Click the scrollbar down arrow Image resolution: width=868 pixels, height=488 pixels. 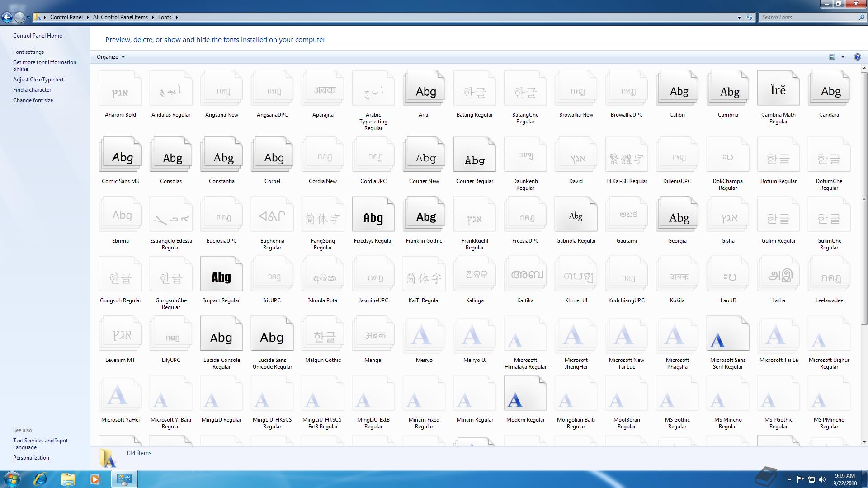pos(864,442)
